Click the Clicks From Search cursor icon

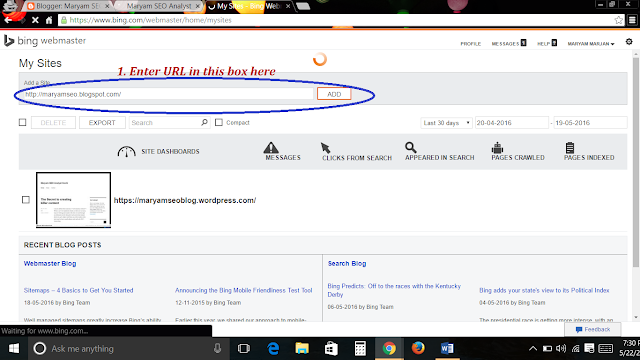325,147
